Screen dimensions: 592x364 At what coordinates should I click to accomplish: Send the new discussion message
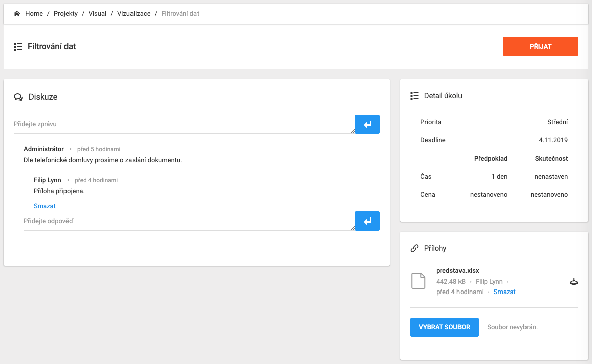[x=367, y=124]
